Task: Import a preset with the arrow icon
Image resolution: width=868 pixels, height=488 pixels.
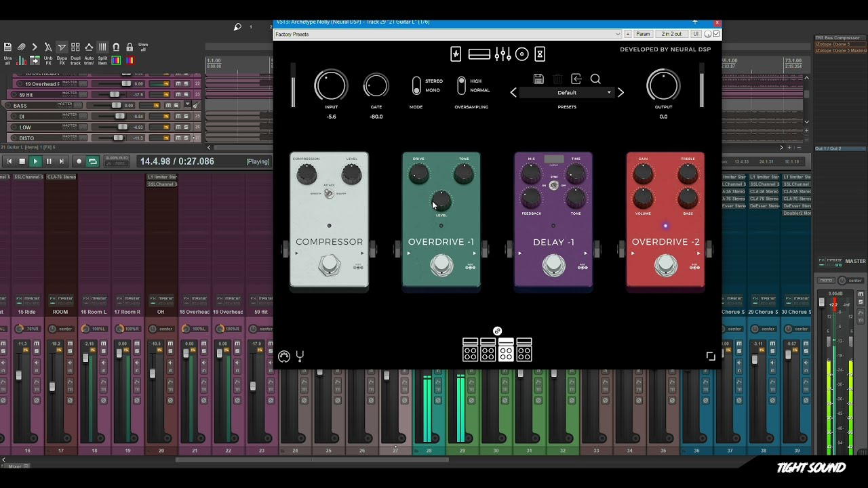Action: (576, 79)
